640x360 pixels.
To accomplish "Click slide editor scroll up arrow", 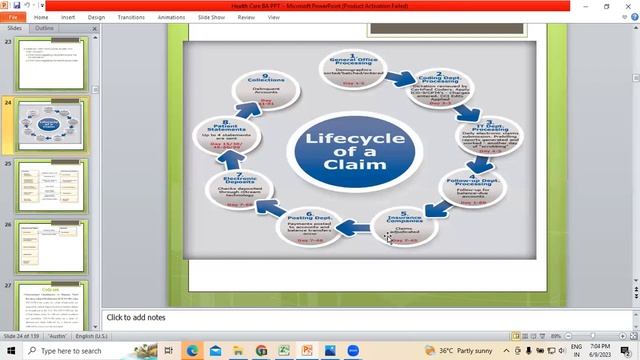I will point(636,28).
